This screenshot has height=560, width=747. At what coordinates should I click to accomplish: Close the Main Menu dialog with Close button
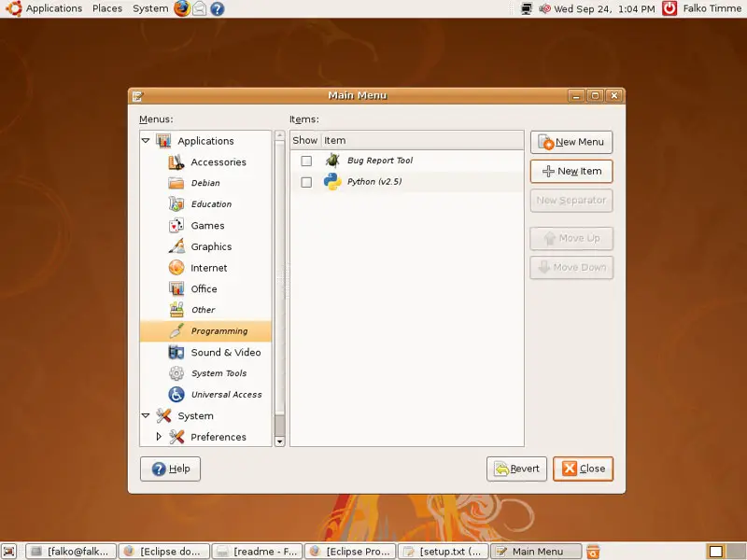pyautogui.click(x=583, y=469)
